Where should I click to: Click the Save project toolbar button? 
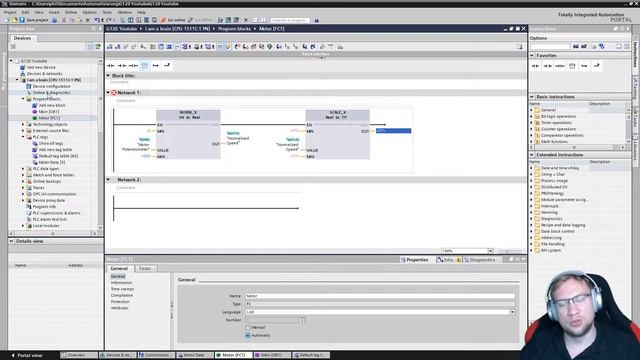pos(33,20)
